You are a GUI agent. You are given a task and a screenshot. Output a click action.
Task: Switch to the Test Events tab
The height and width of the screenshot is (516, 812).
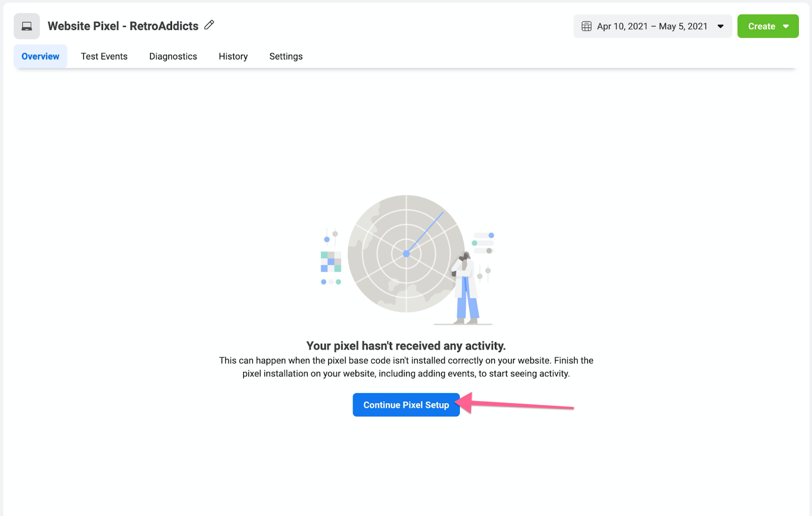pyautogui.click(x=104, y=56)
